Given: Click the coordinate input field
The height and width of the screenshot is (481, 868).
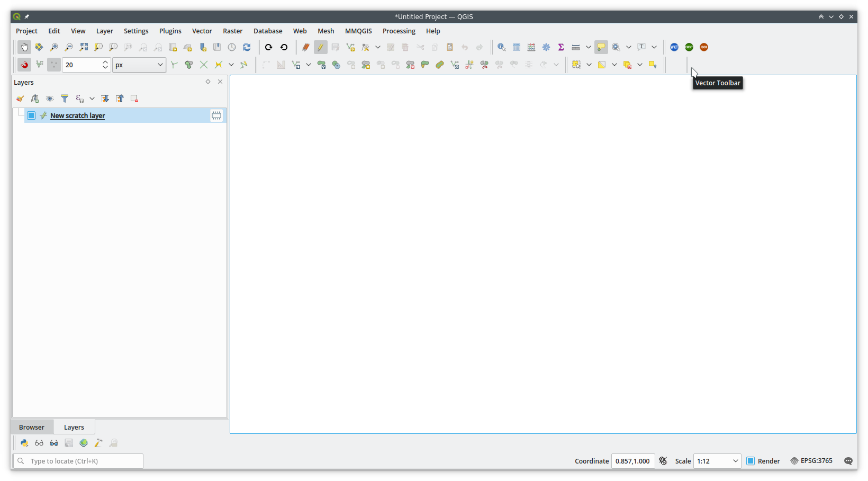Looking at the screenshot, I should click(633, 461).
